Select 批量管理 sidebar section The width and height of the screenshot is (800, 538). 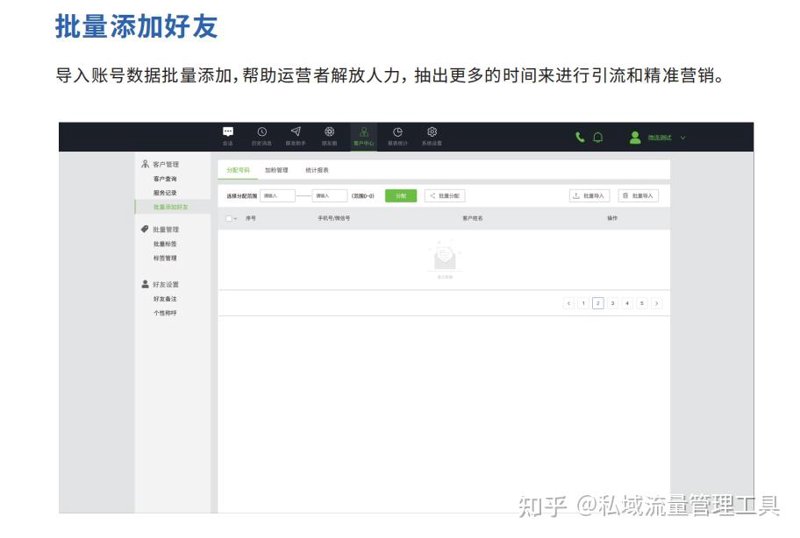[x=166, y=229]
